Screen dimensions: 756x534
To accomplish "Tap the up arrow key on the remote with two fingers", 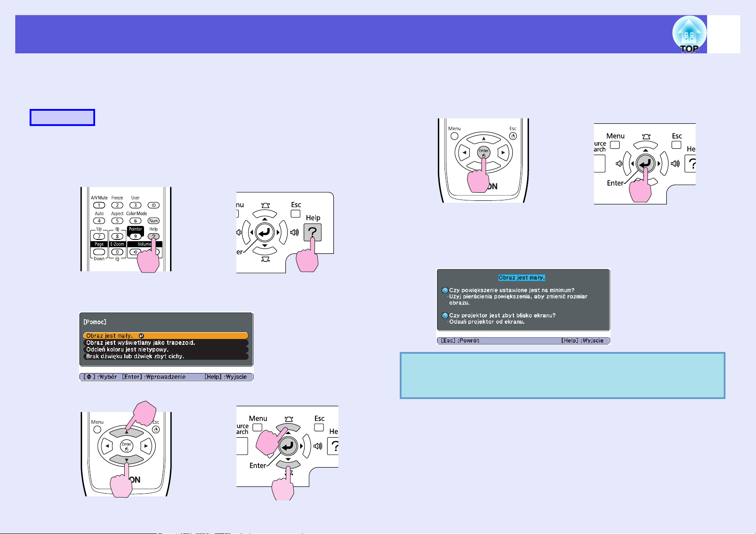I will point(127,432).
